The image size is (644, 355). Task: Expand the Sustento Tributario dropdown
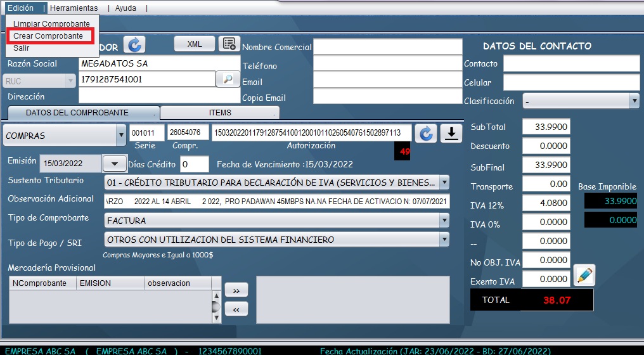[444, 183]
